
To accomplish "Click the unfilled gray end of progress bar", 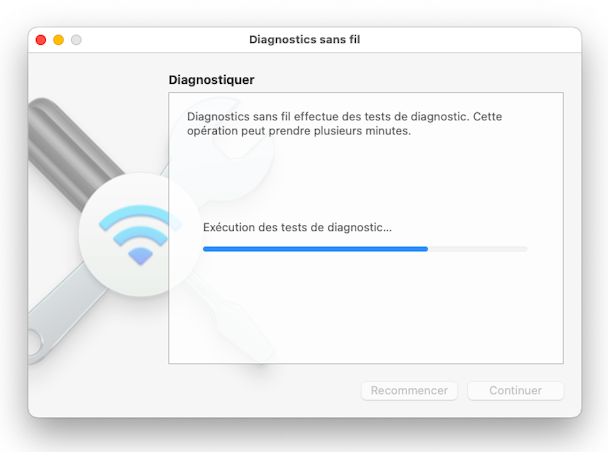I will point(478,249).
